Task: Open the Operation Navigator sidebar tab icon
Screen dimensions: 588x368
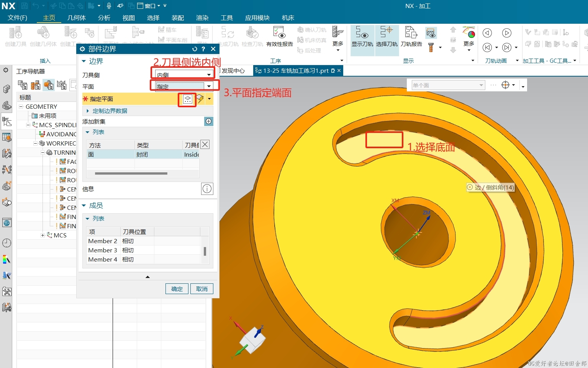Action: pos(7,122)
